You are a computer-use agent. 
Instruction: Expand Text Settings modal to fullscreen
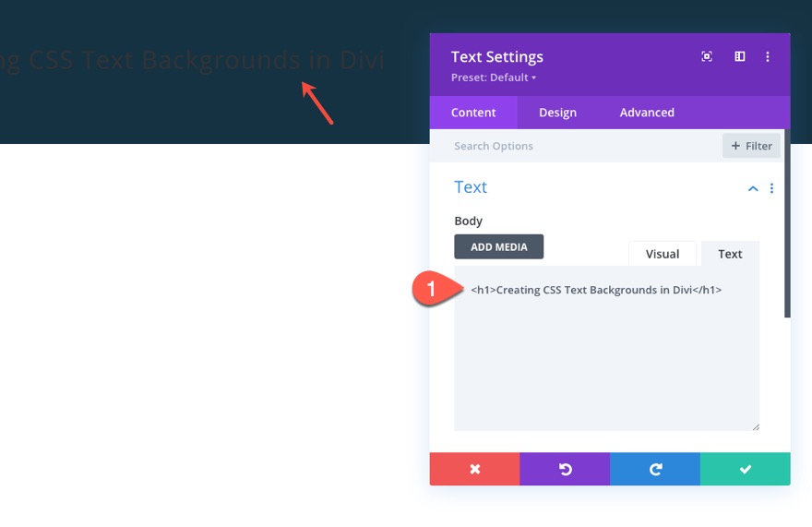707,56
